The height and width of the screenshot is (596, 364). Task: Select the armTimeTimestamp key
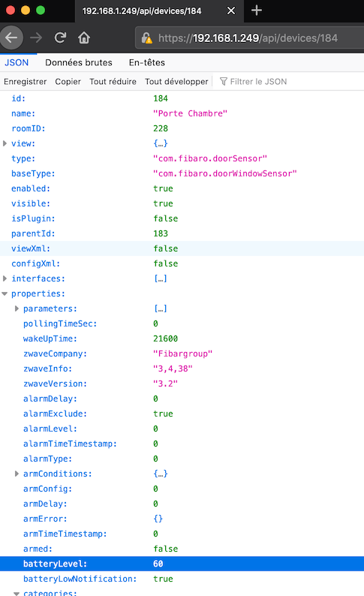pos(65,534)
